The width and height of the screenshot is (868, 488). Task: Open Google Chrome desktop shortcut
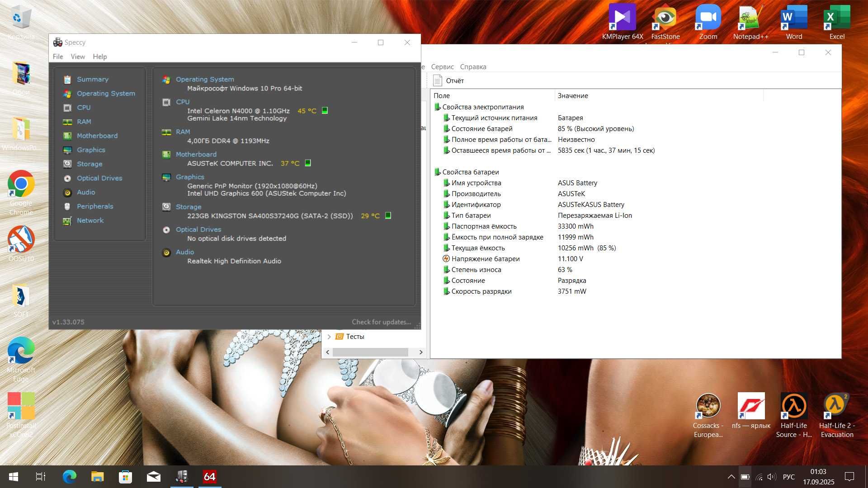click(21, 193)
